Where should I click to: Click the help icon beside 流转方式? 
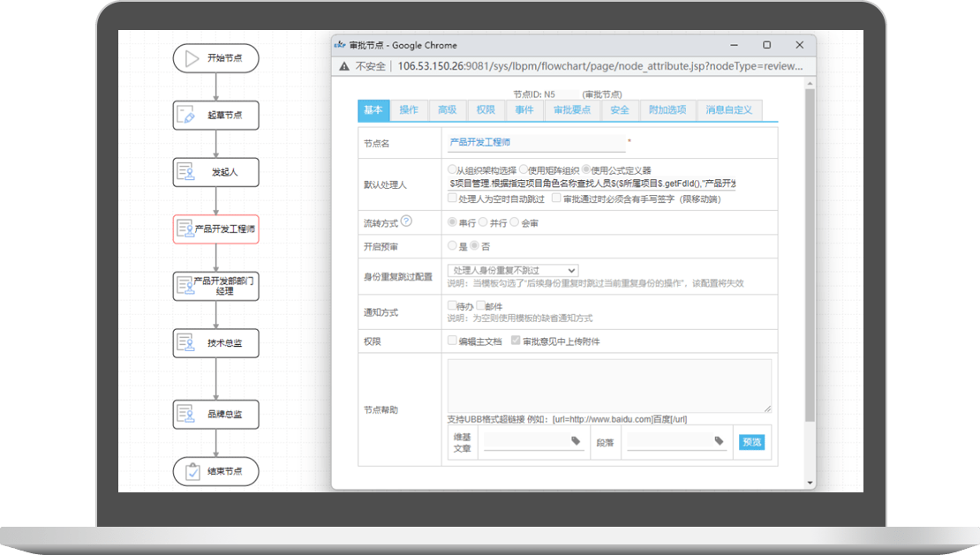tap(406, 222)
